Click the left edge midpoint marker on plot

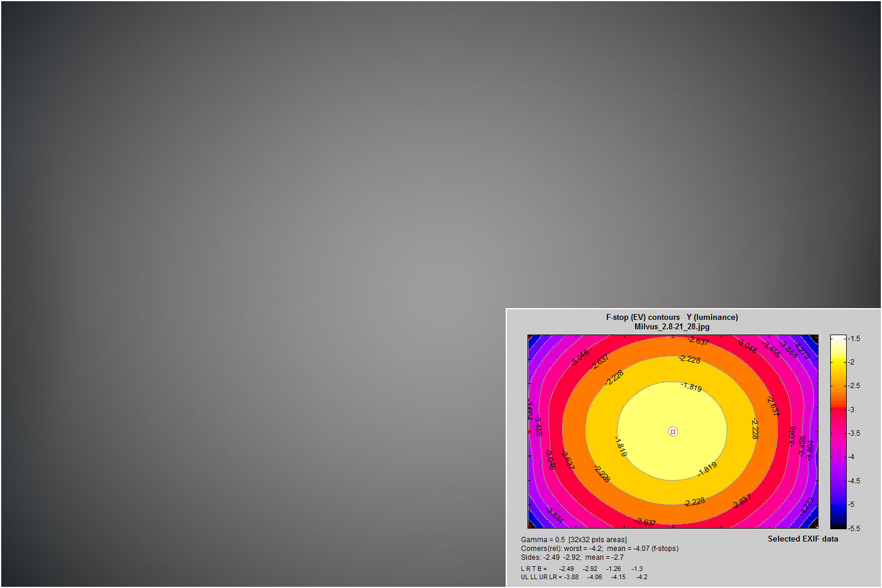click(529, 432)
